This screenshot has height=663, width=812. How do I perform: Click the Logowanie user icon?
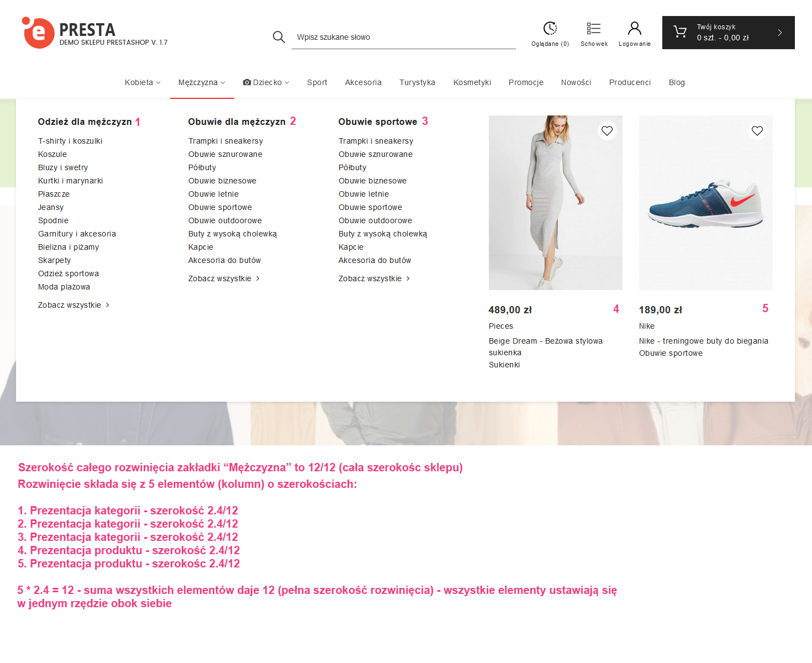tap(634, 28)
